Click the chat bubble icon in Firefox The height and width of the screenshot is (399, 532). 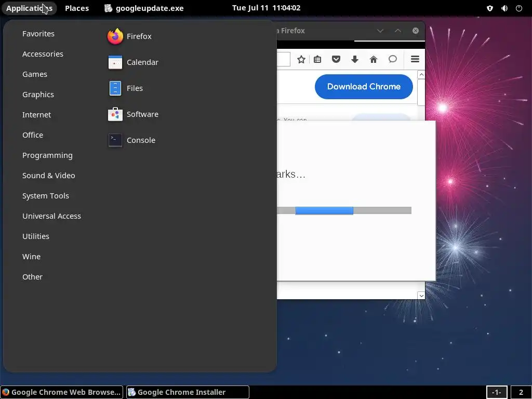(393, 59)
